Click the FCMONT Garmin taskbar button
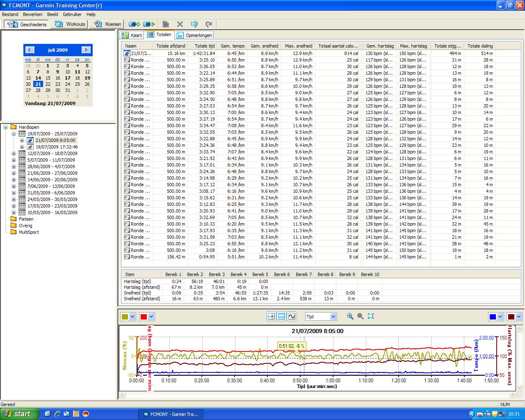The image size is (525, 420). (x=171, y=414)
